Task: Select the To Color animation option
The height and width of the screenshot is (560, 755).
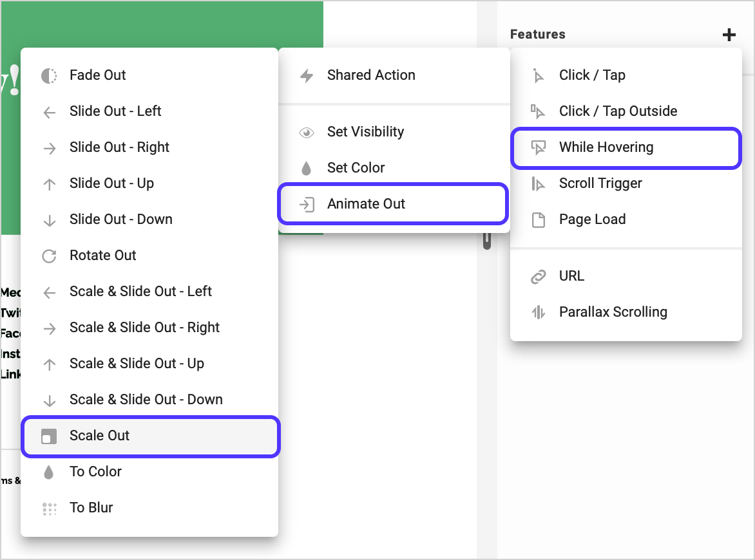Action: pyautogui.click(x=95, y=472)
